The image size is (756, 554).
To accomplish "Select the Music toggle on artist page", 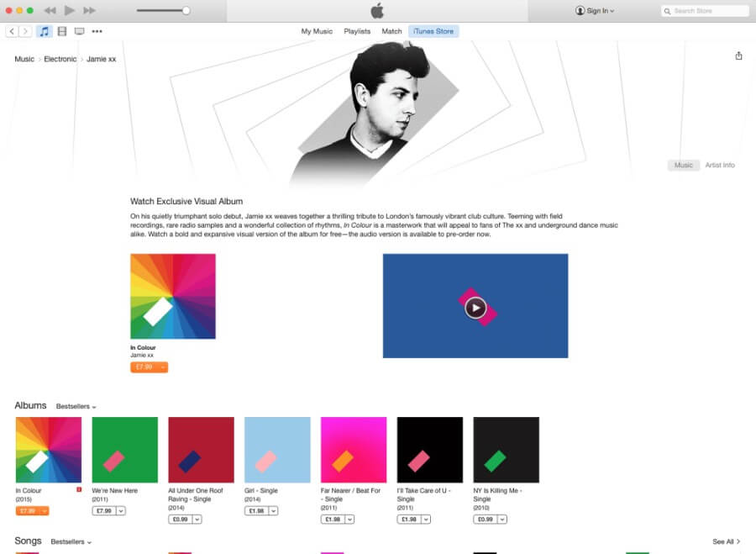I will coord(683,165).
